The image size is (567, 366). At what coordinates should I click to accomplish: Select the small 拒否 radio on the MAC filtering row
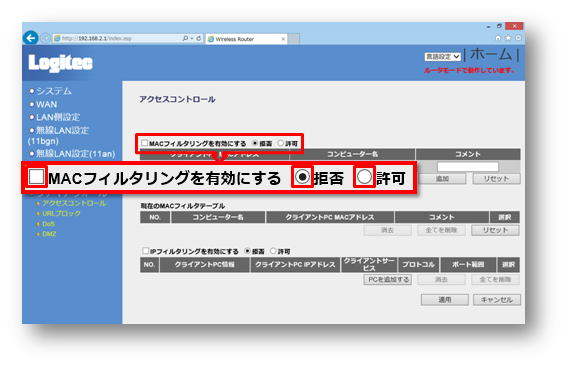pos(255,143)
